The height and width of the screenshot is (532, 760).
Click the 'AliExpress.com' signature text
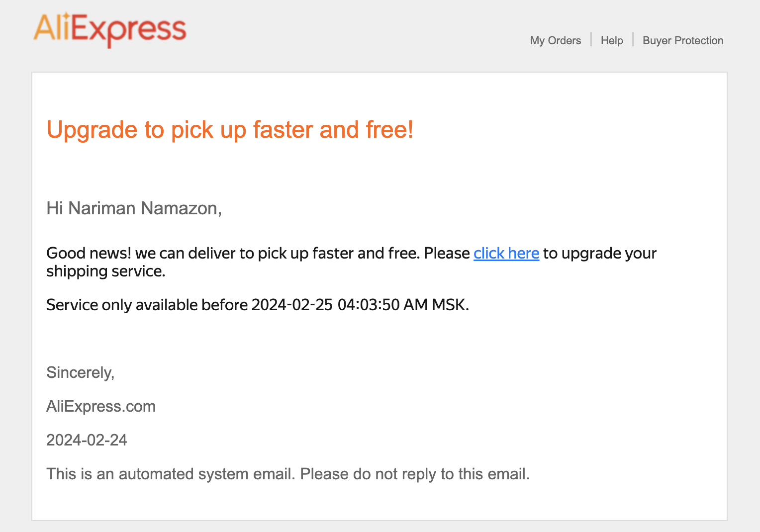tap(101, 407)
